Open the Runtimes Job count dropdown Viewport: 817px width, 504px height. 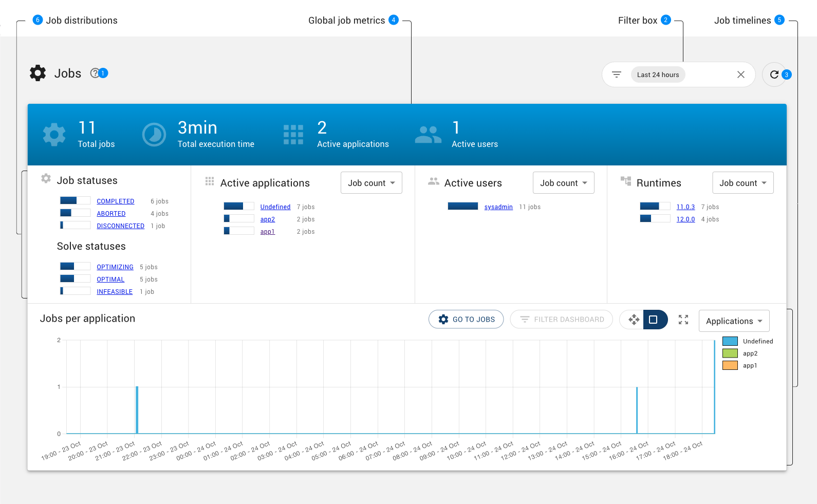click(x=742, y=183)
